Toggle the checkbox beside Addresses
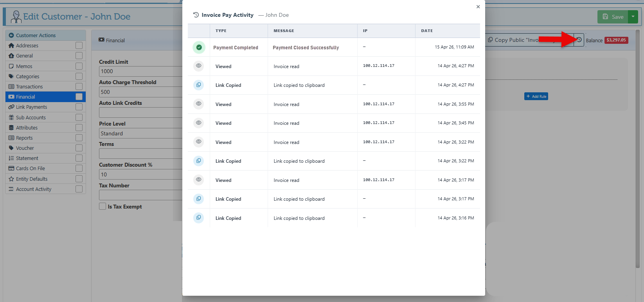Screen dimensions: 644x302 click(x=79, y=46)
